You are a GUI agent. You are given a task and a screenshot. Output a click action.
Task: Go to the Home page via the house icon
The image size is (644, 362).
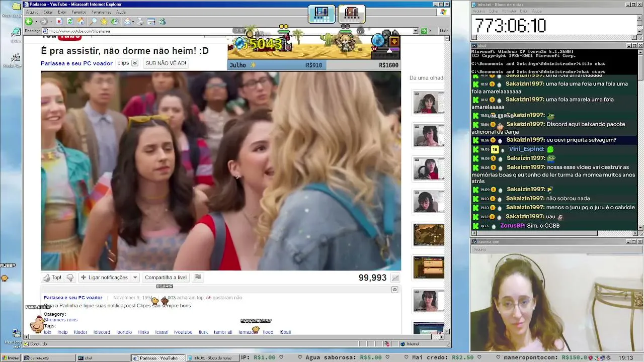80,22
